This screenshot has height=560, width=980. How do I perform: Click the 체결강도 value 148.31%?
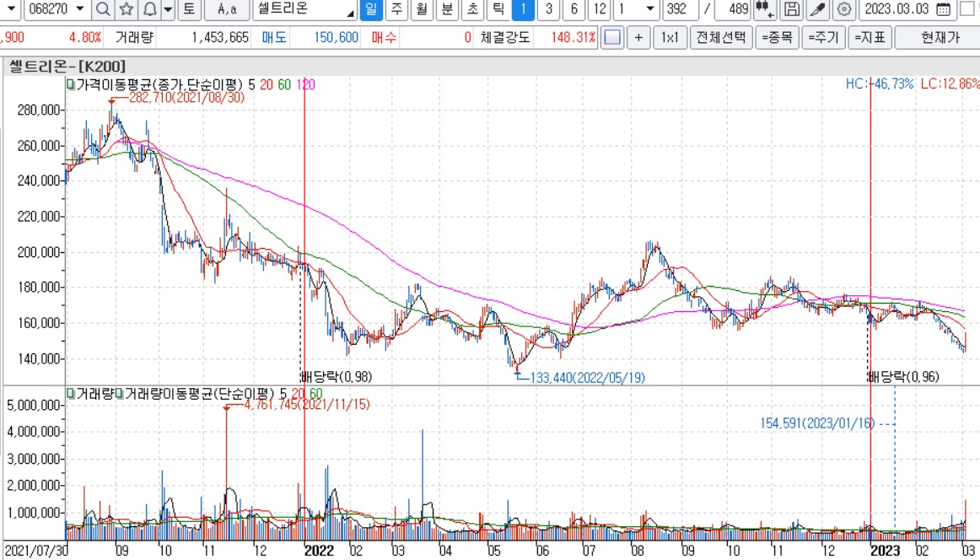tap(573, 38)
